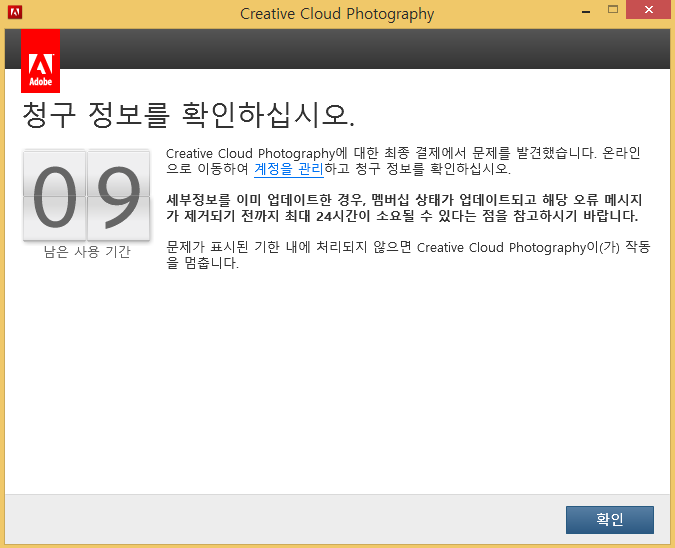The height and width of the screenshot is (548, 675).
Task: Click the small Adobe title bar icon
Action: click(x=15, y=12)
